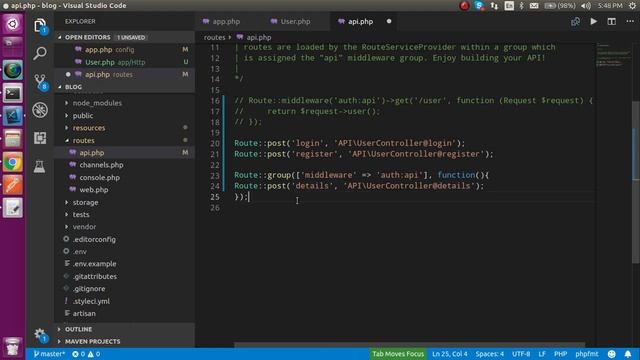Change end of line sequence LF

click(542, 354)
